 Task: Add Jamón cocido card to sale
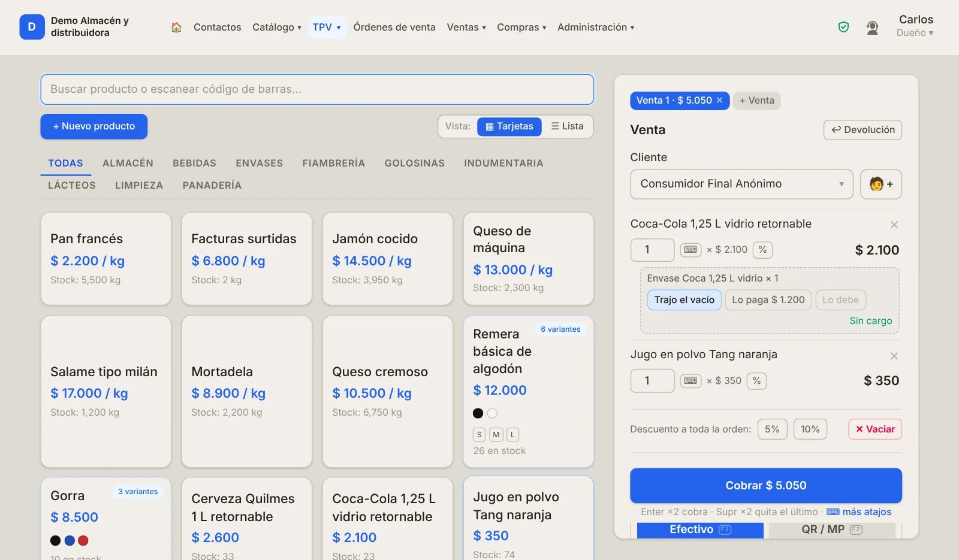point(388,259)
